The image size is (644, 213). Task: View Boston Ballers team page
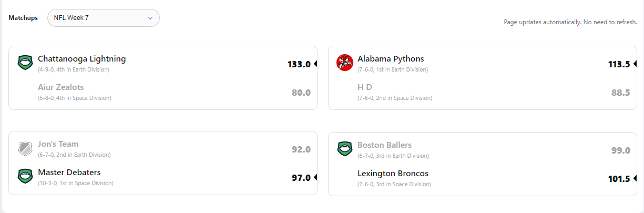click(x=384, y=145)
